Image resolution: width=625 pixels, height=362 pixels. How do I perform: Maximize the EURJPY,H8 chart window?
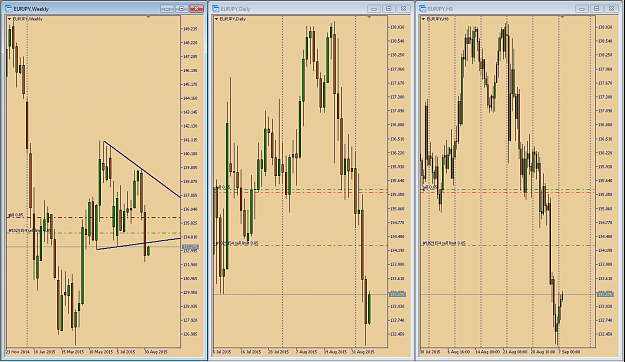[596, 8]
